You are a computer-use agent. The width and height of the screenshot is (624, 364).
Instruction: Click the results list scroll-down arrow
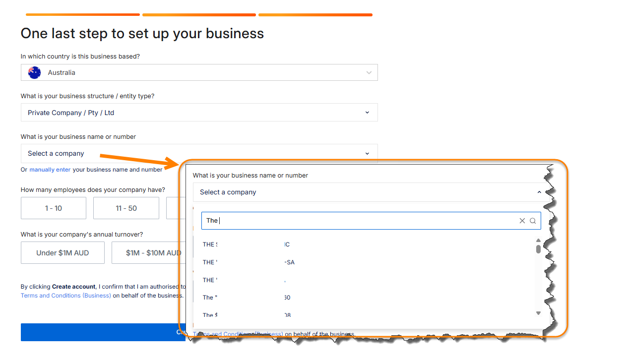pyautogui.click(x=538, y=313)
